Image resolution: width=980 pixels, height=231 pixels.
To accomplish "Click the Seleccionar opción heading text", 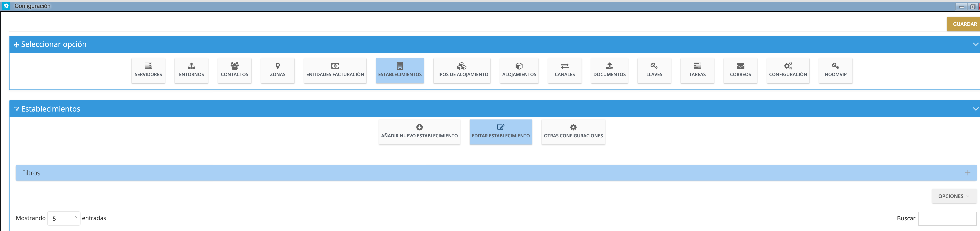I will (x=54, y=45).
